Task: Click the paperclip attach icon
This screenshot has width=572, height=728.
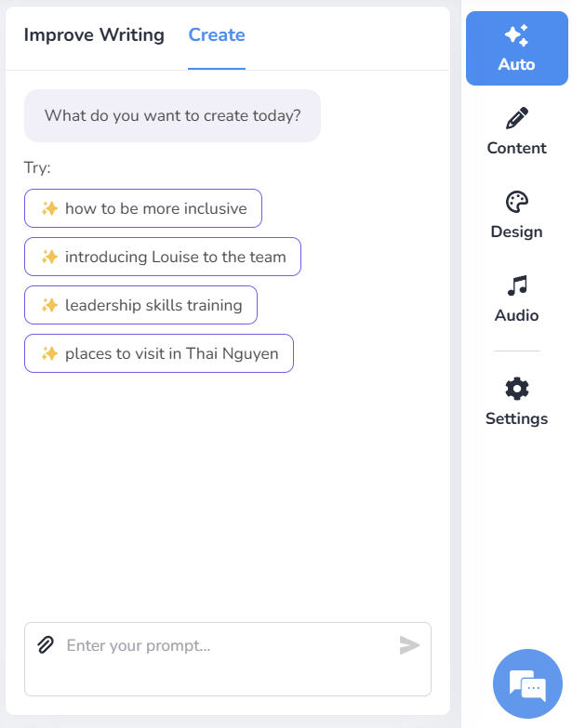Action: [46, 645]
